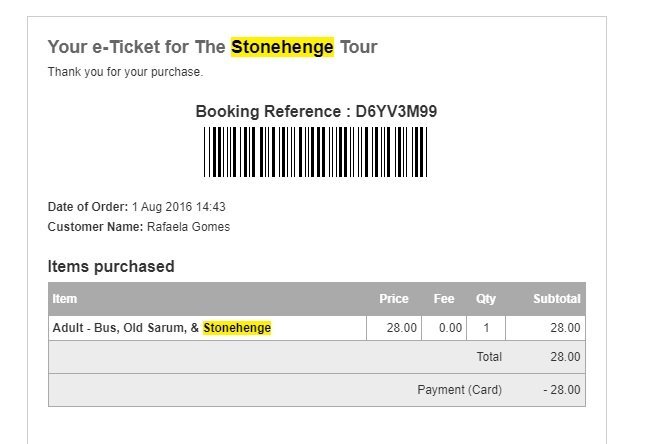This screenshot has height=444, width=657.
Task: Click the barcode image under the booking reference
Action: click(x=316, y=153)
